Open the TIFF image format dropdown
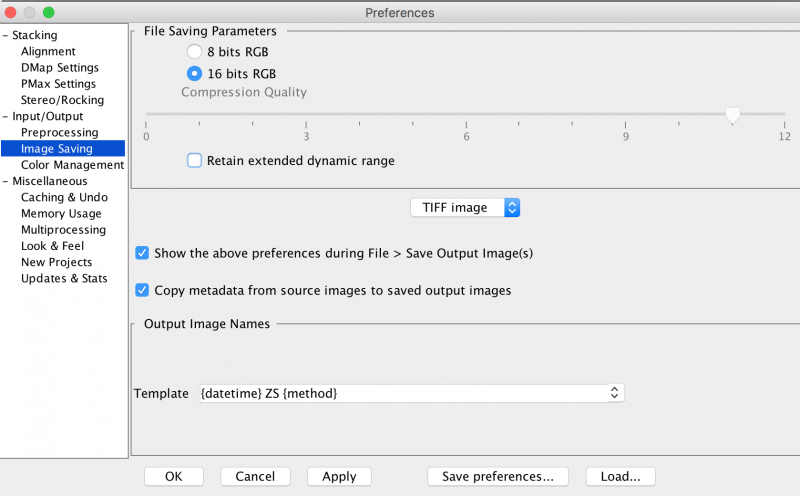The width and height of the screenshot is (800, 496). [x=466, y=208]
